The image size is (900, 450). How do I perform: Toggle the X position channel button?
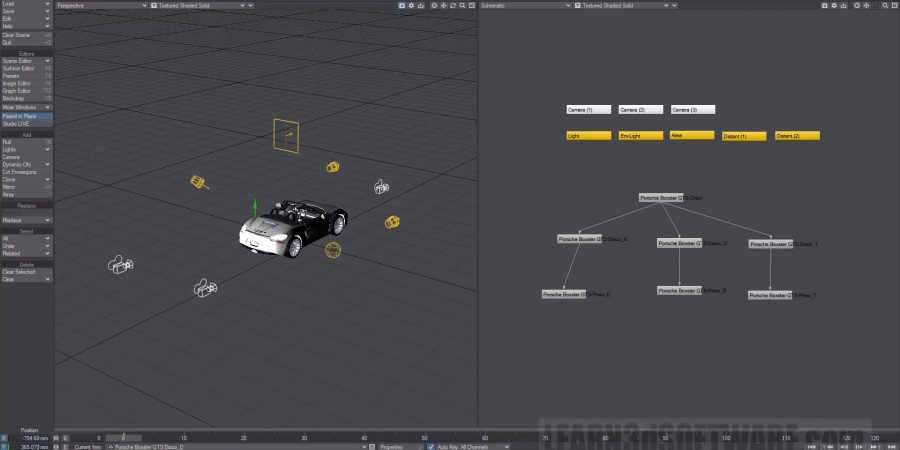point(4,437)
